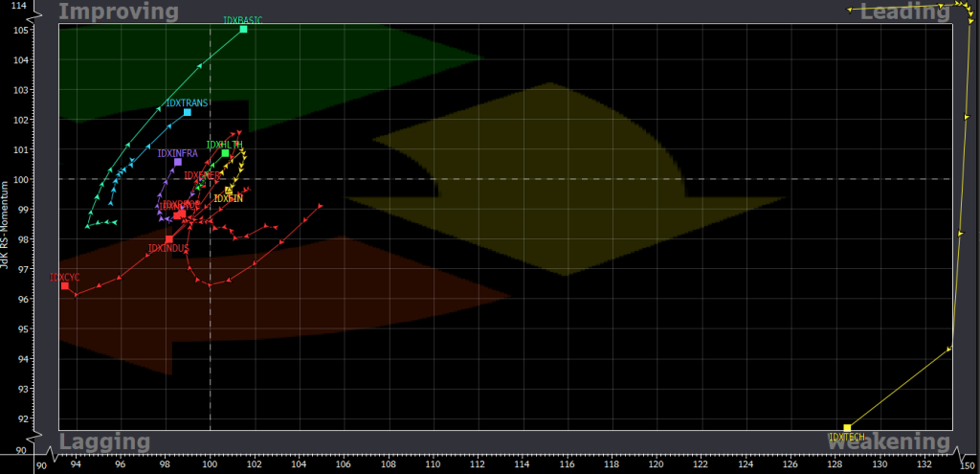
Task: Click the IDXHLTH label text
Action: coord(224,145)
